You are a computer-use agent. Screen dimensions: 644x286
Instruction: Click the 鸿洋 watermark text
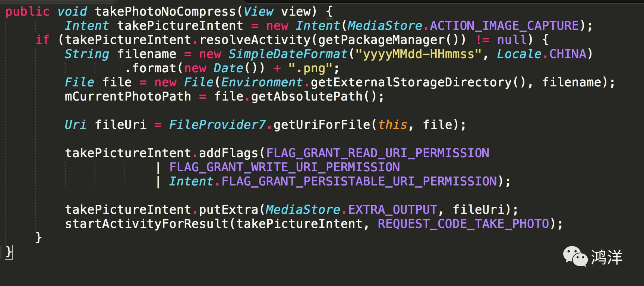pyautogui.click(x=607, y=257)
